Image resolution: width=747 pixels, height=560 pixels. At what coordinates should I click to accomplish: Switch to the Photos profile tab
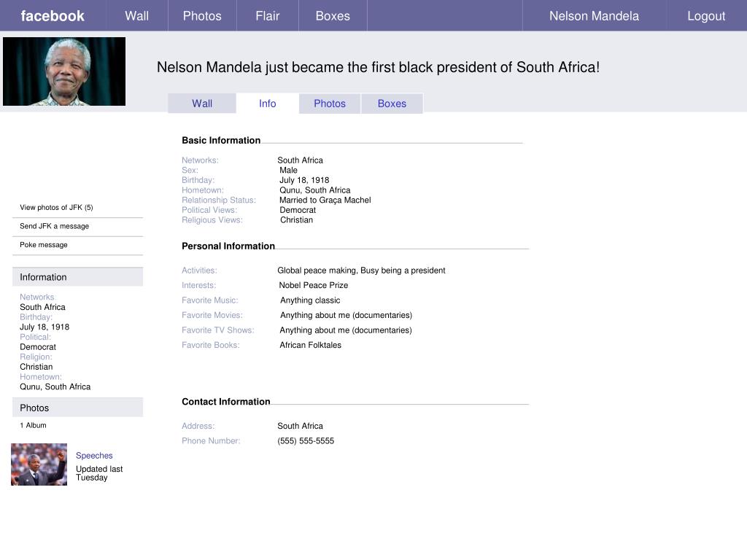[330, 104]
